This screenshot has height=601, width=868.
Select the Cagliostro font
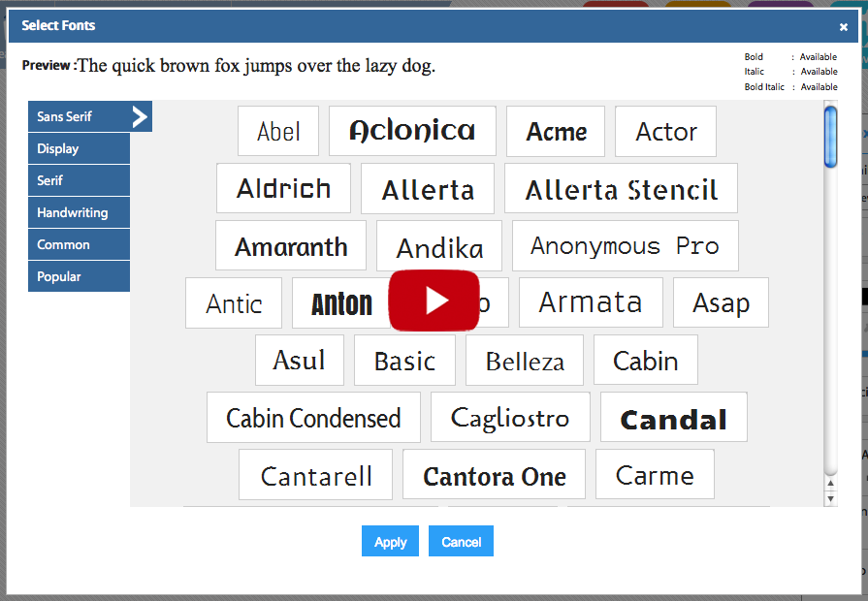click(510, 418)
